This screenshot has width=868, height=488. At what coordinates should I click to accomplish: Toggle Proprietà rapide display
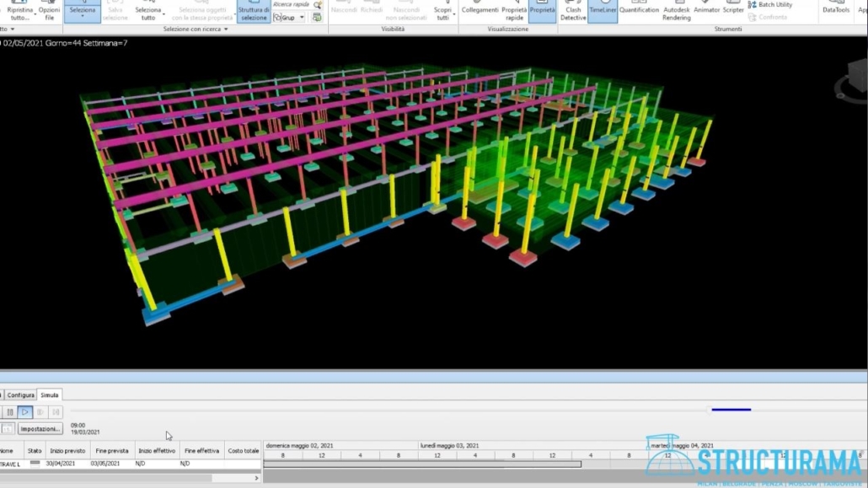514,11
